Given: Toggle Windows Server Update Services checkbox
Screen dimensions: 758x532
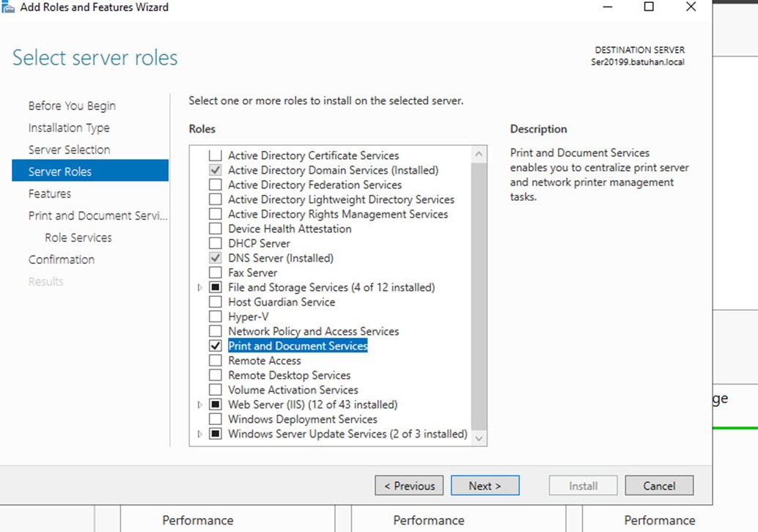Looking at the screenshot, I should (215, 433).
